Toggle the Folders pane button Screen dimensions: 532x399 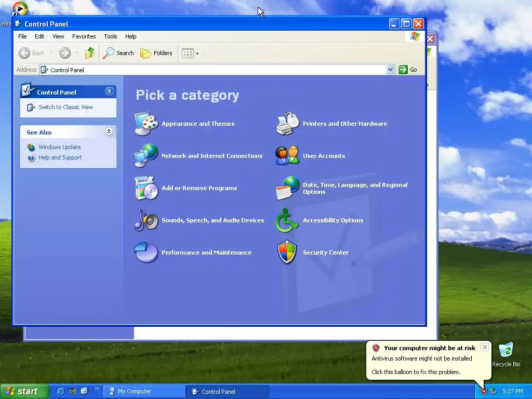click(156, 53)
